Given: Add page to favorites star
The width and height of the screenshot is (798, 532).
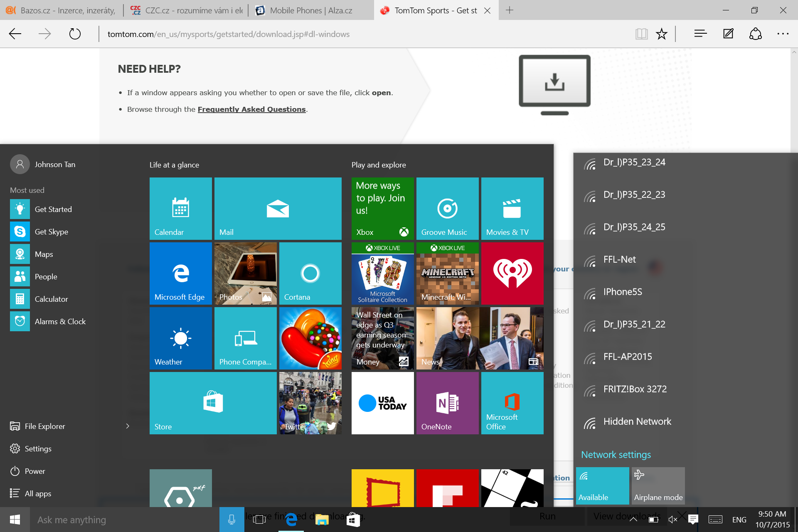Looking at the screenshot, I should click(x=661, y=34).
